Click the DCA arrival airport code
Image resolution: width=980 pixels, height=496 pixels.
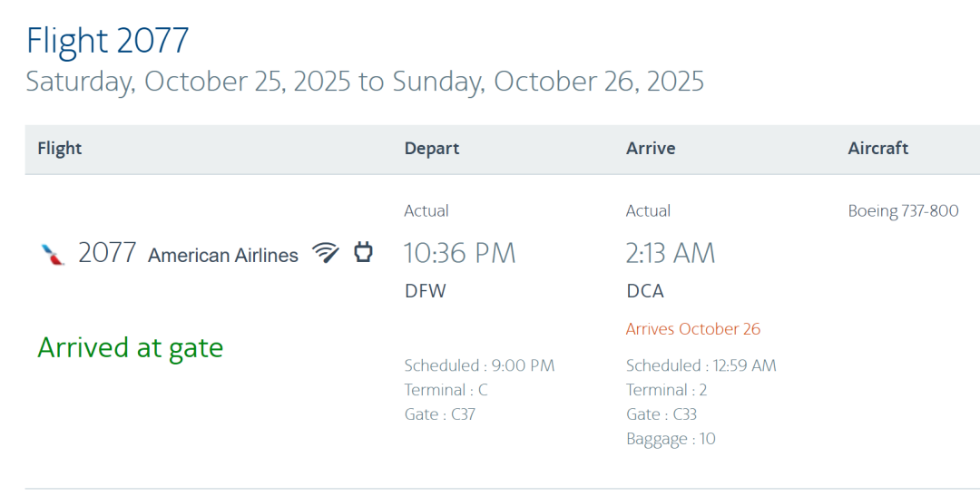(x=645, y=291)
